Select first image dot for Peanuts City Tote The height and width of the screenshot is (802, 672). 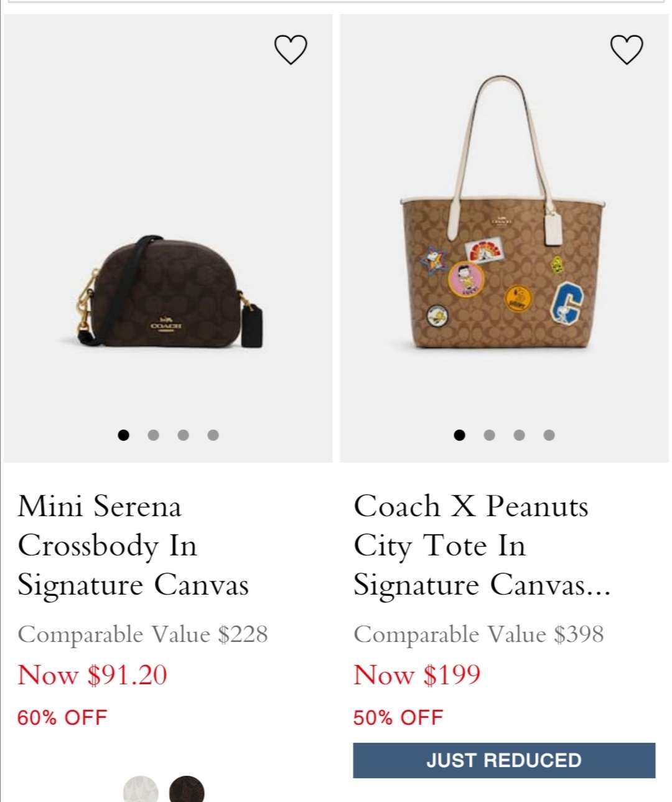[x=459, y=435]
